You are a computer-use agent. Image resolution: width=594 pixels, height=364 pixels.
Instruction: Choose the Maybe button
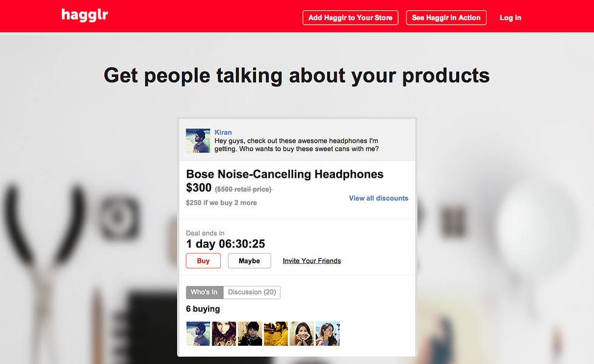click(x=249, y=261)
